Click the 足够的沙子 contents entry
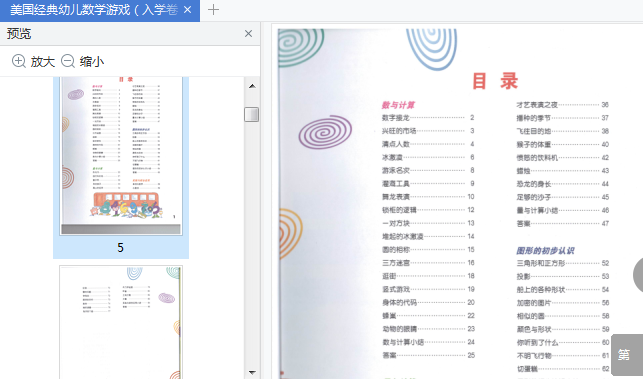This screenshot has height=379, width=643. click(x=562, y=197)
